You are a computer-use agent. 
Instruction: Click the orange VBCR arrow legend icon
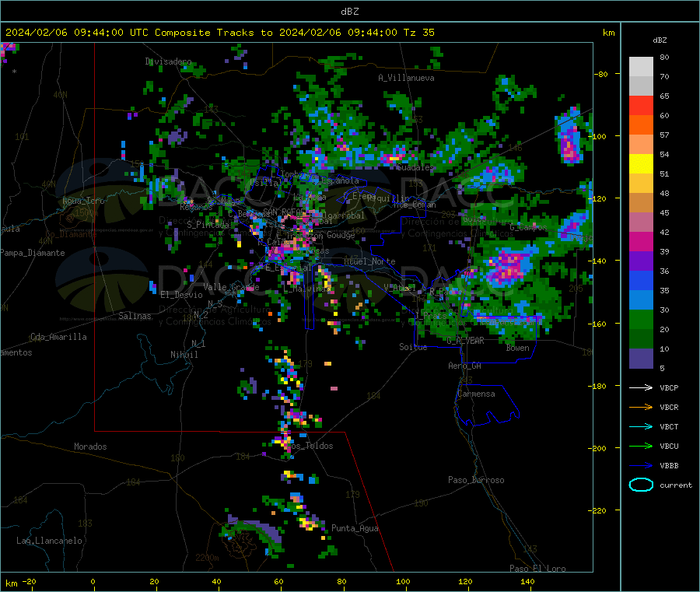point(641,407)
